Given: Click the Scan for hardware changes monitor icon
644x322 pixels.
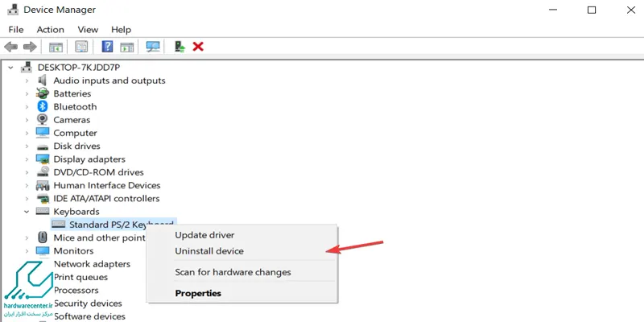Looking at the screenshot, I should (x=153, y=47).
